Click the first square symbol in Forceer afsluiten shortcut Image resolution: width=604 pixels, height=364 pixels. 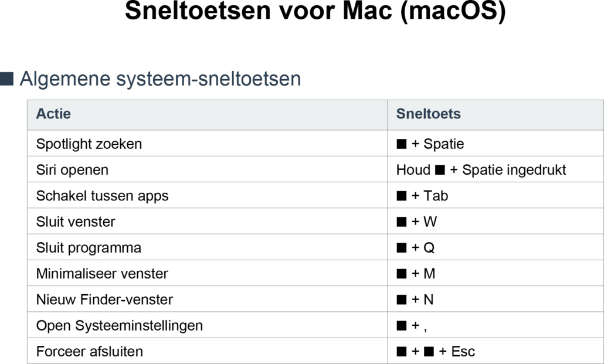tap(402, 352)
